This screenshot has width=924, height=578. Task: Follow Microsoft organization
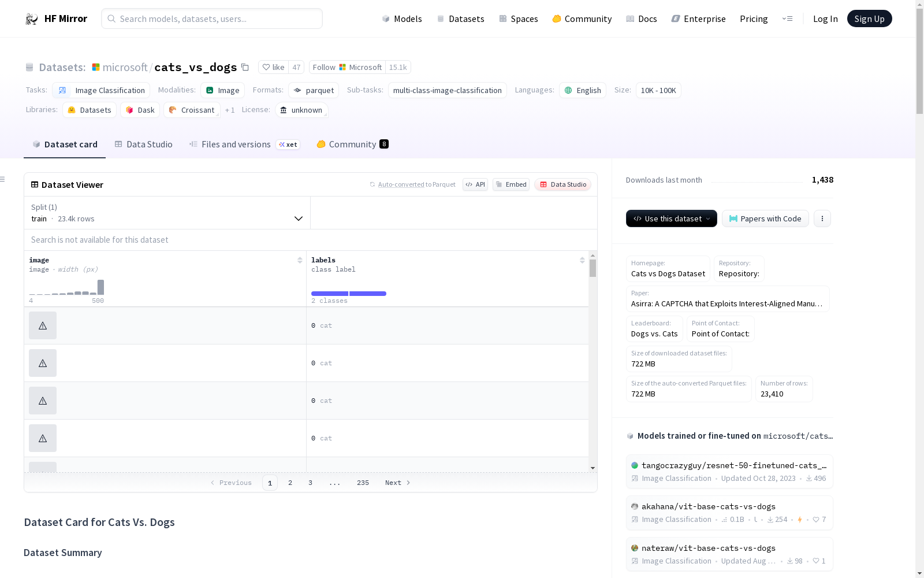pyautogui.click(x=347, y=67)
